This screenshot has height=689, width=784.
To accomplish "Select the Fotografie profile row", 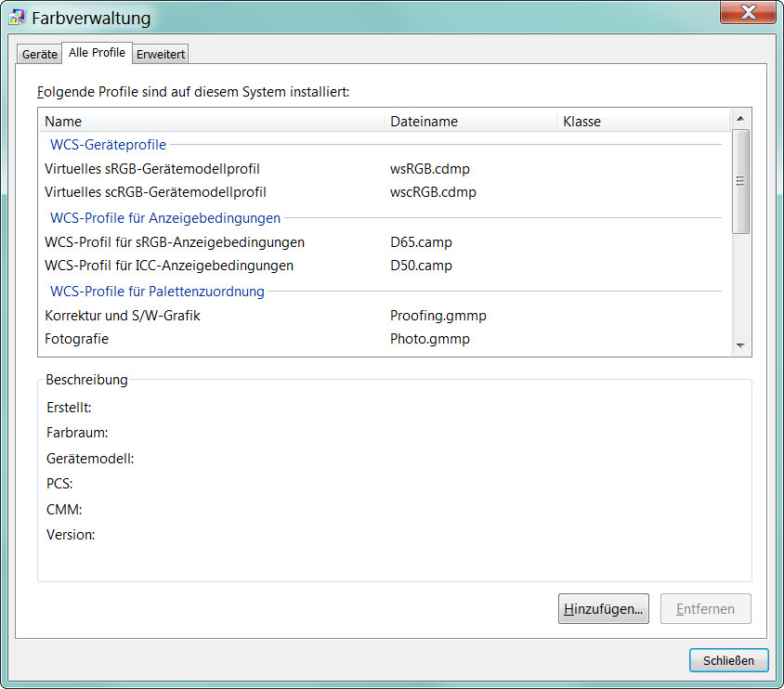I will 76,339.
